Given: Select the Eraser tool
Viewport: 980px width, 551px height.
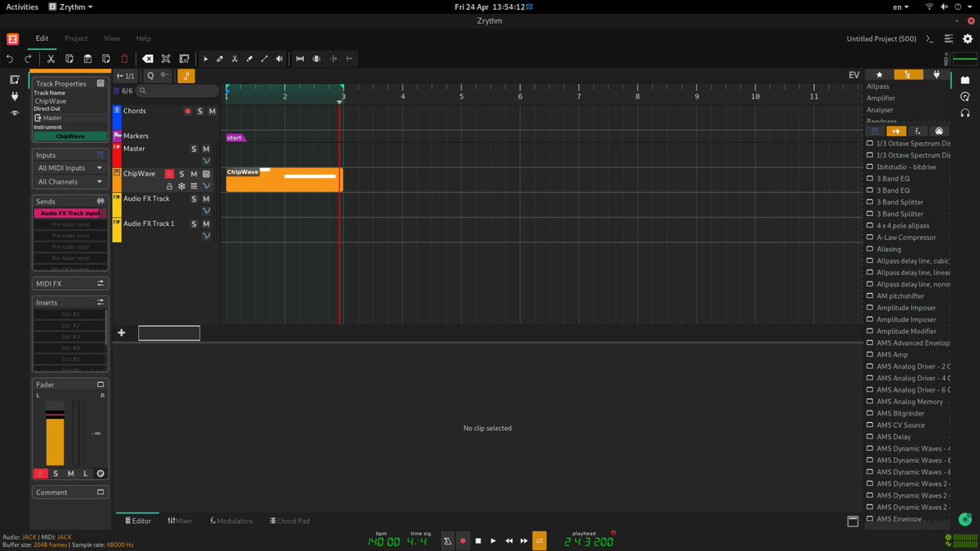Looking at the screenshot, I should click(x=250, y=59).
